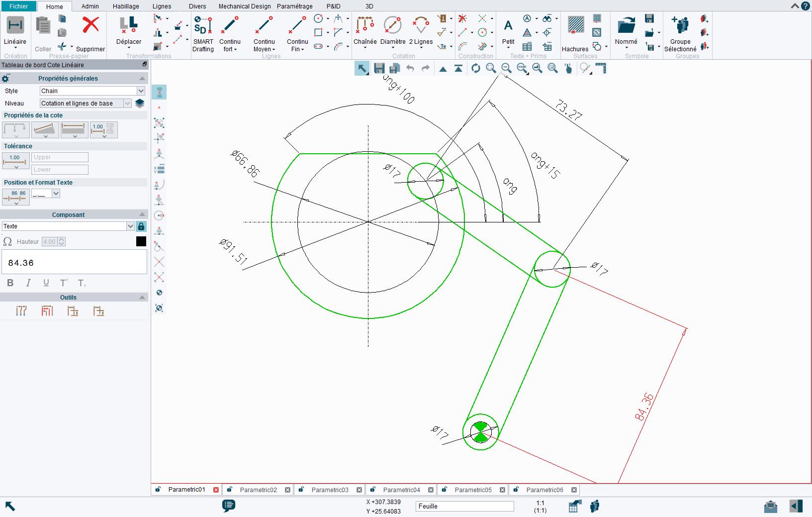Open the Mechanical Design ribbon tab
Image resolution: width=812 pixels, height=517 pixels.
click(245, 6)
